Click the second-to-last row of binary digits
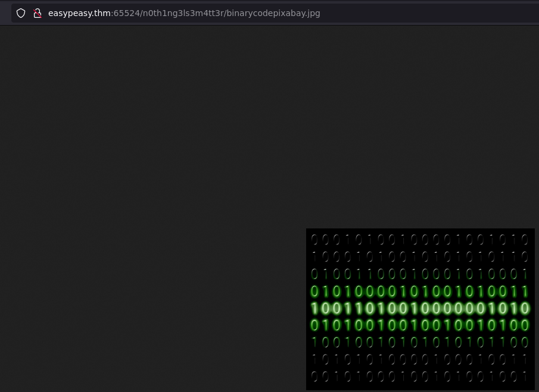Image resolution: width=539 pixels, height=392 pixels. coord(420,359)
